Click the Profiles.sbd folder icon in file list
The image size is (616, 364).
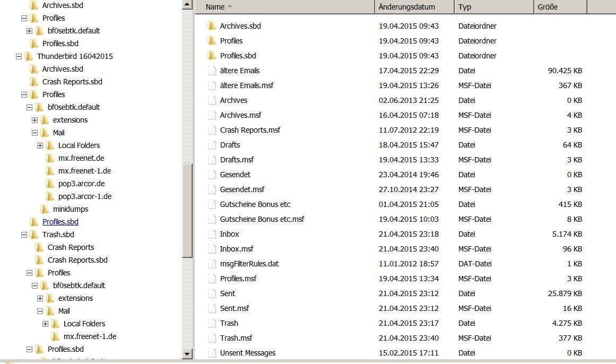(212, 55)
